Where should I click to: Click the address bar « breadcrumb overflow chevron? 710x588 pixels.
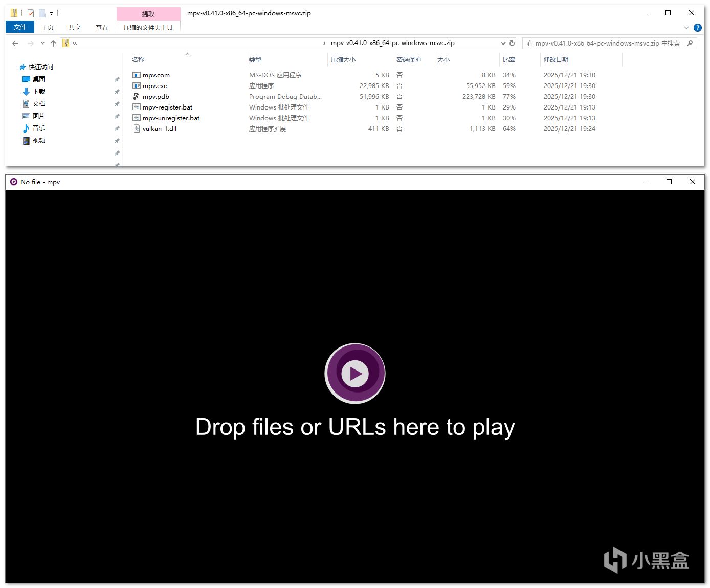point(75,43)
